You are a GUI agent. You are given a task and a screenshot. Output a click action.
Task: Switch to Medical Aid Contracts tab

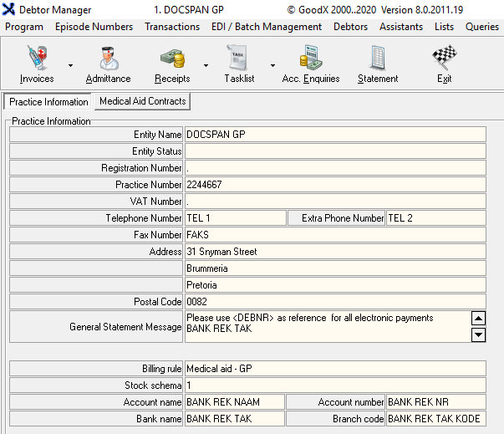point(142,101)
